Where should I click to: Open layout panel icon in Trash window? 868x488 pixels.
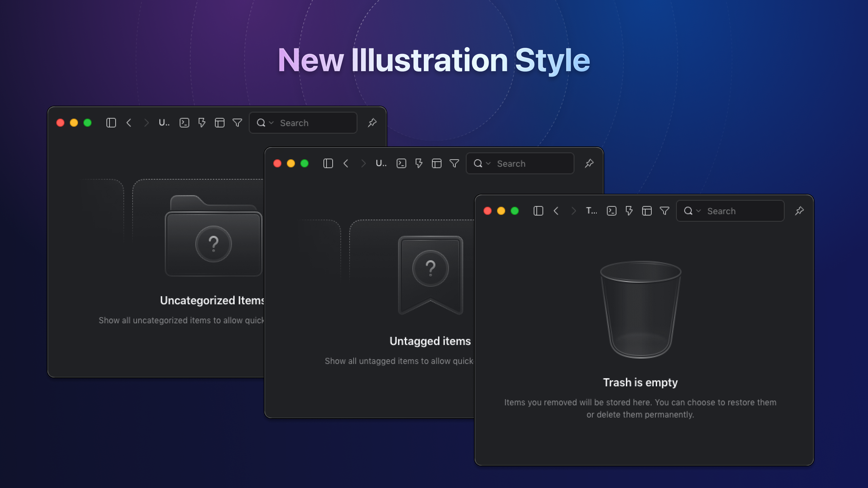coord(647,211)
